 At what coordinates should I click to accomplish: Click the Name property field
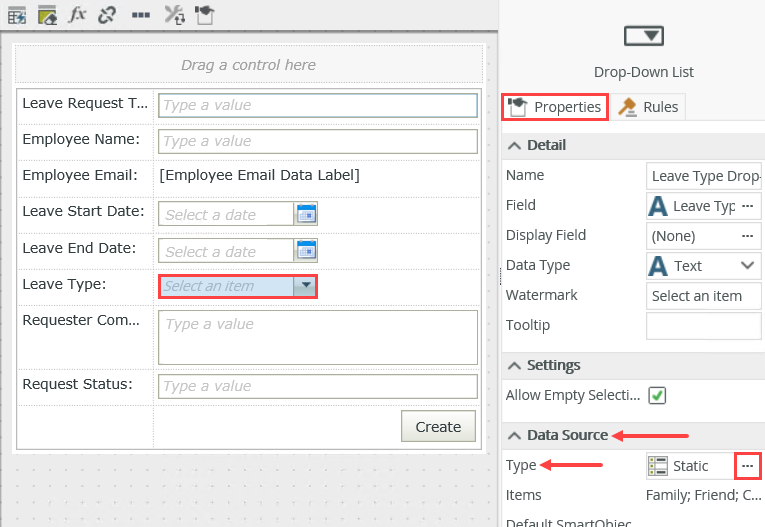704,176
